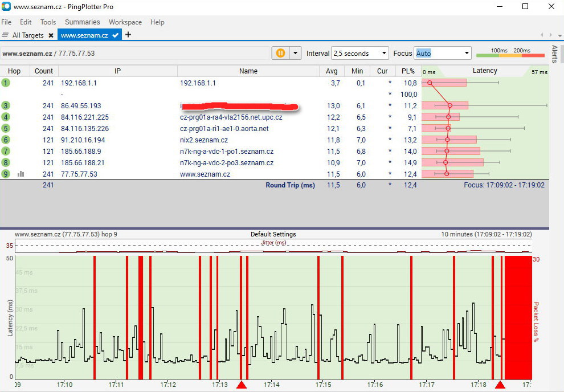Click the hamburger icon beside All Targets
The height and width of the screenshot is (392, 564).
point(6,35)
